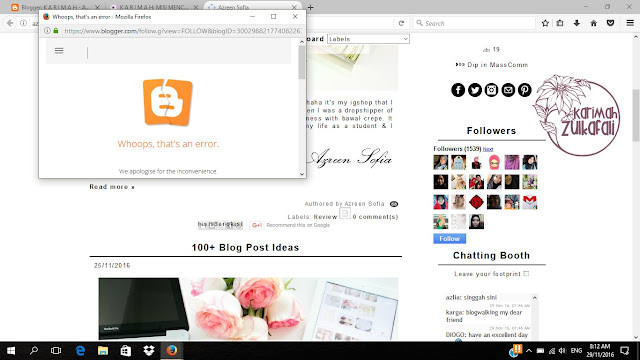This screenshot has width=640, height=360.
Task: Open File Explorer from the taskbar
Action: pyautogui.click(x=103, y=351)
